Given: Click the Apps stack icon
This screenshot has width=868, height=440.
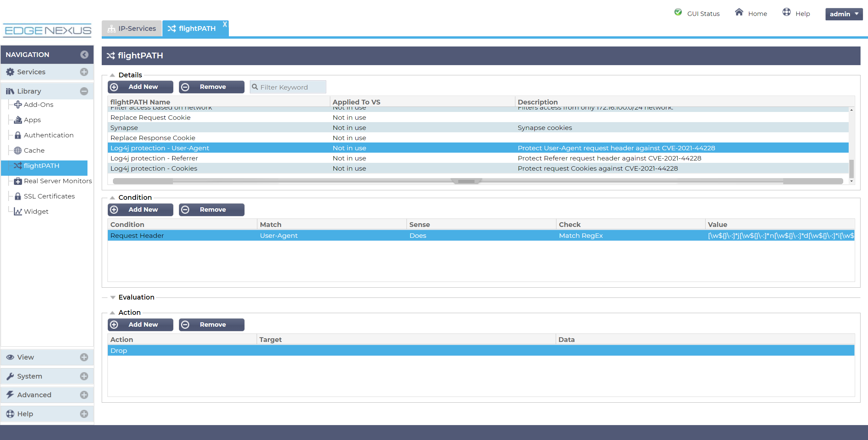Looking at the screenshot, I should pos(18,120).
